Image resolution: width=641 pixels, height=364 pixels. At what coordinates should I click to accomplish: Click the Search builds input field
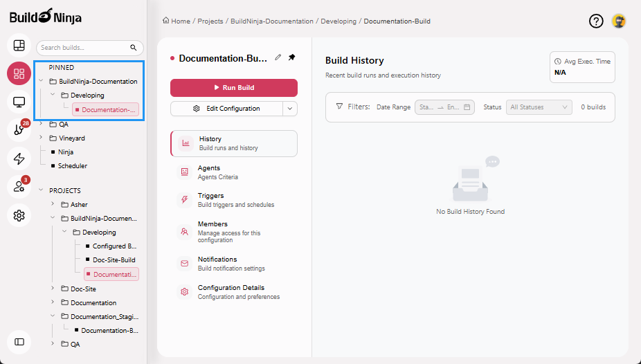pos(83,48)
